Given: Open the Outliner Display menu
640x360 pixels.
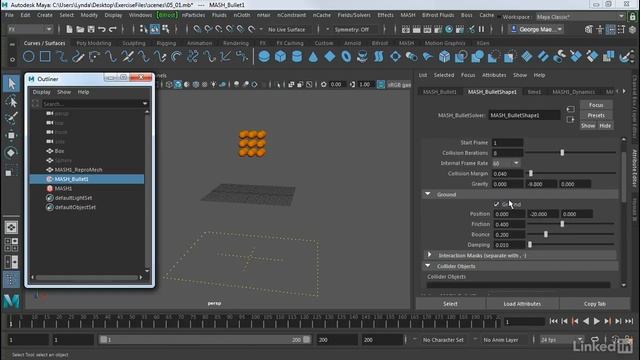Looking at the screenshot, I should tap(42, 92).
